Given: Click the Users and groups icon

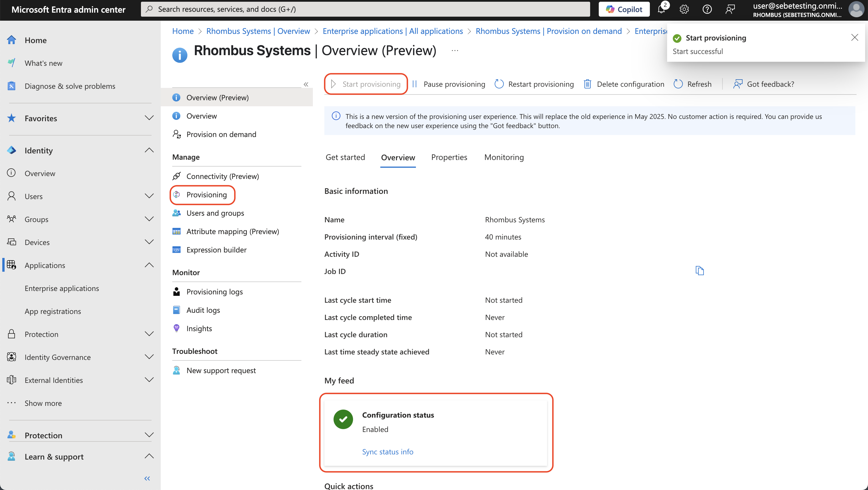Looking at the screenshot, I should [x=177, y=213].
